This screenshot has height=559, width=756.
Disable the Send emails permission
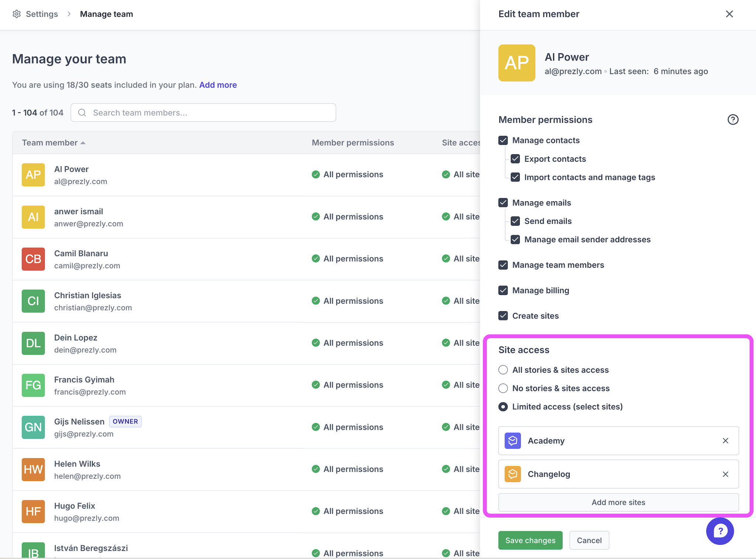tap(515, 221)
